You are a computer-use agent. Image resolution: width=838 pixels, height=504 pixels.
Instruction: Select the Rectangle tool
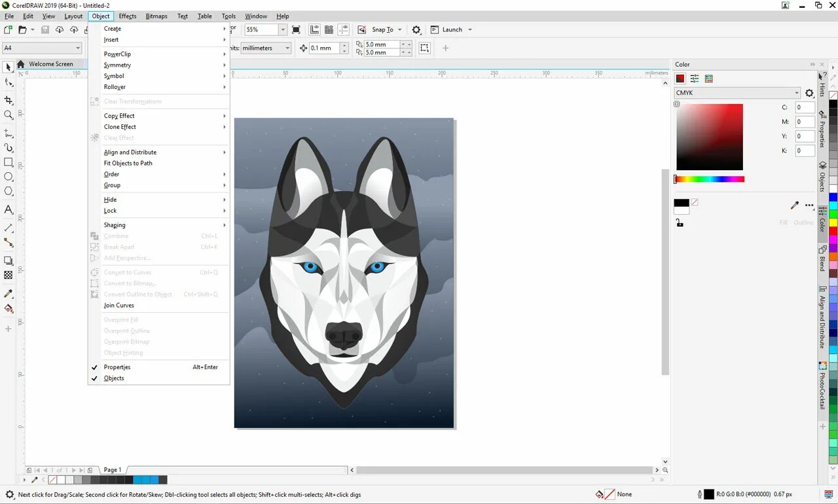pyautogui.click(x=9, y=162)
